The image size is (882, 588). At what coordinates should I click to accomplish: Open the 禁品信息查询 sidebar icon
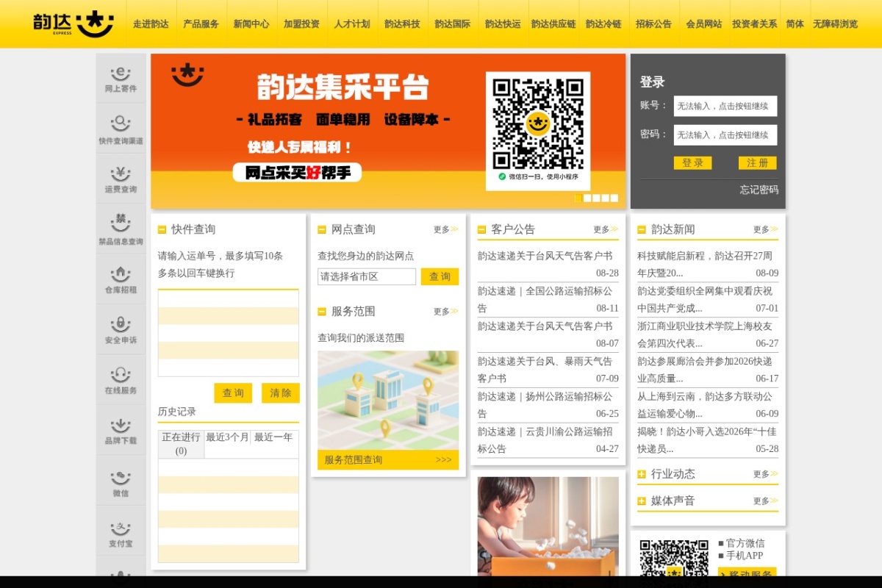121,229
